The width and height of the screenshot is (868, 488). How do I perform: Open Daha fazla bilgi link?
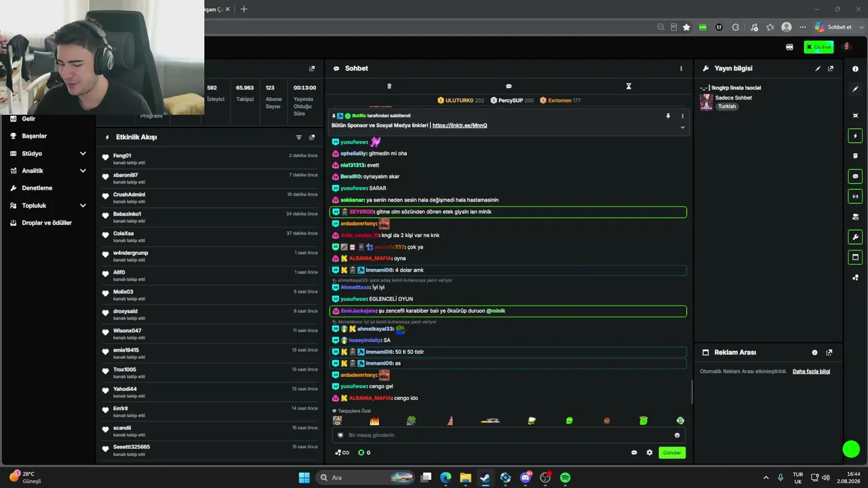click(x=811, y=371)
